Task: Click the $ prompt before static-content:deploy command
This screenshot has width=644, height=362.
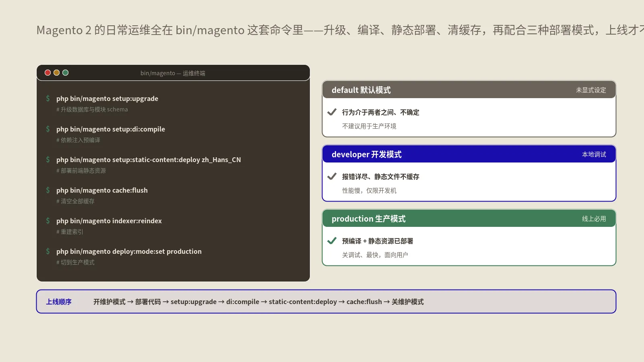Action: (x=48, y=160)
